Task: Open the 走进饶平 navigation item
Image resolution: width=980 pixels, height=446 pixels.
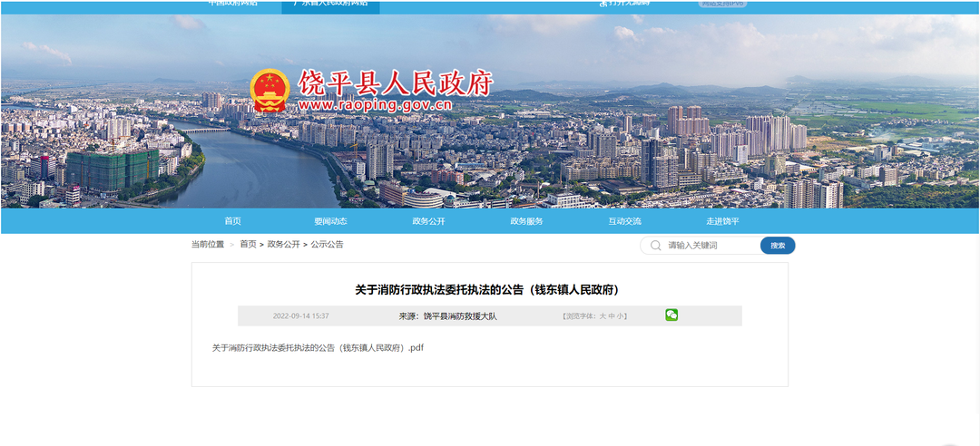Action: [x=722, y=221]
